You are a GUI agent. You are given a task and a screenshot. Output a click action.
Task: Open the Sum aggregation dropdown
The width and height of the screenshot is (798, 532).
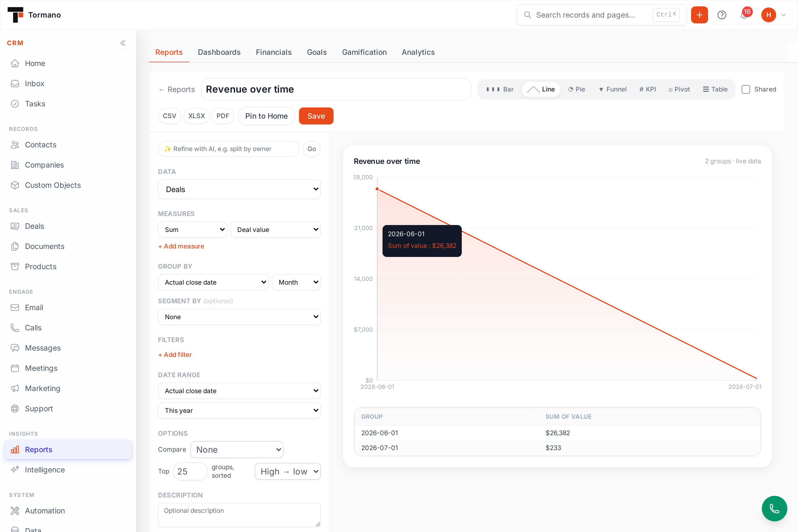coord(192,230)
